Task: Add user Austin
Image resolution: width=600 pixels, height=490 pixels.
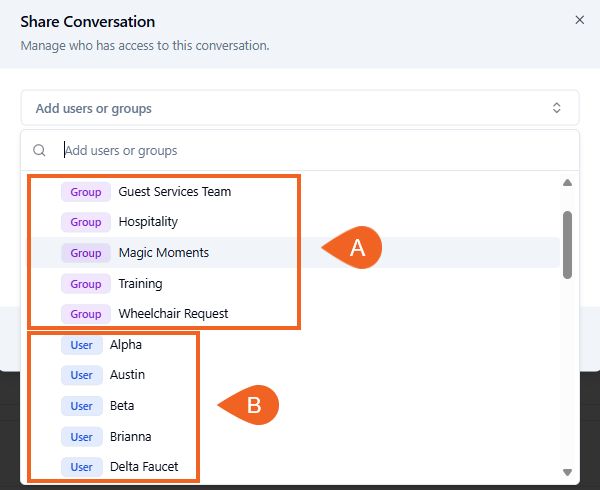Action: click(x=127, y=375)
